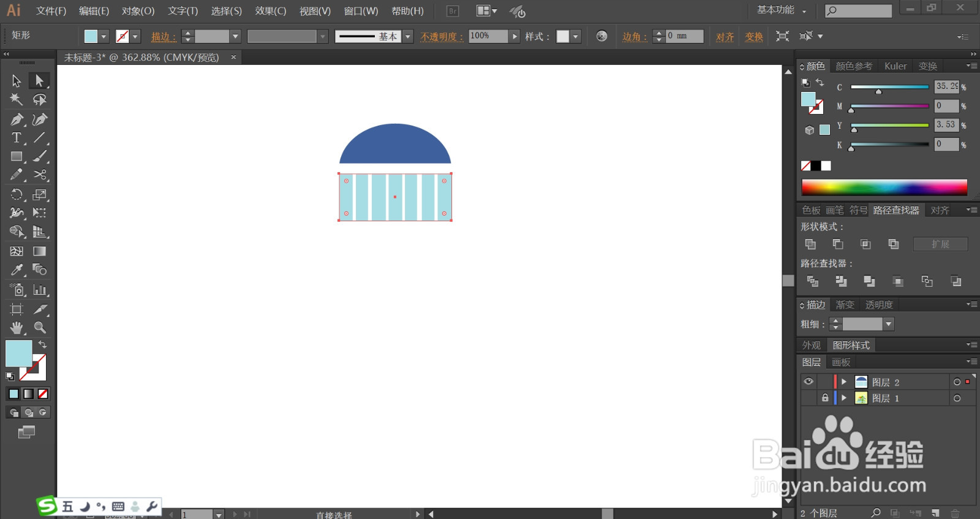Open the 效果(C) menu
Viewport: 980px width, 519px height.
270,11
